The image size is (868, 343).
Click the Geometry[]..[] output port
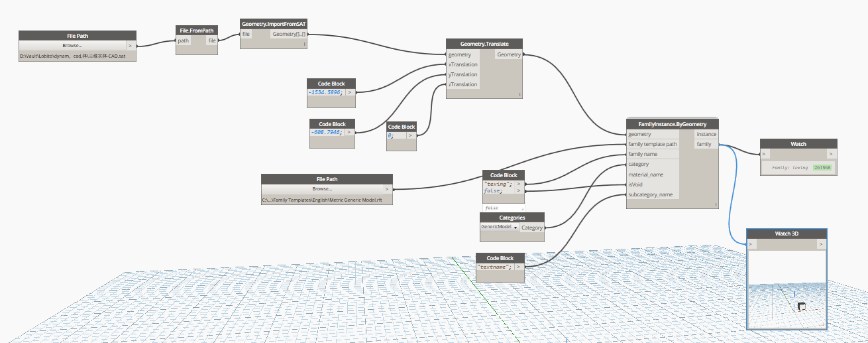289,34
